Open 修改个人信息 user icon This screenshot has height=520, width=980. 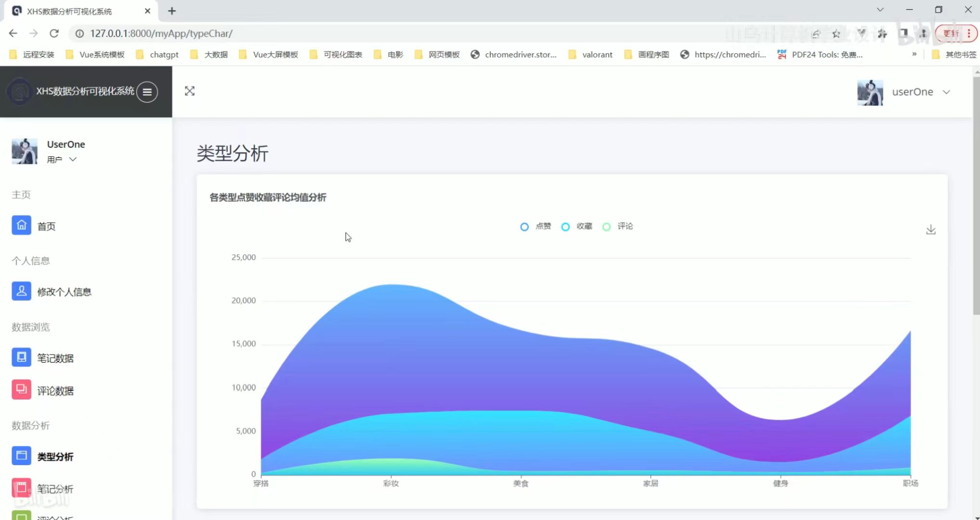[x=21, y=291]
